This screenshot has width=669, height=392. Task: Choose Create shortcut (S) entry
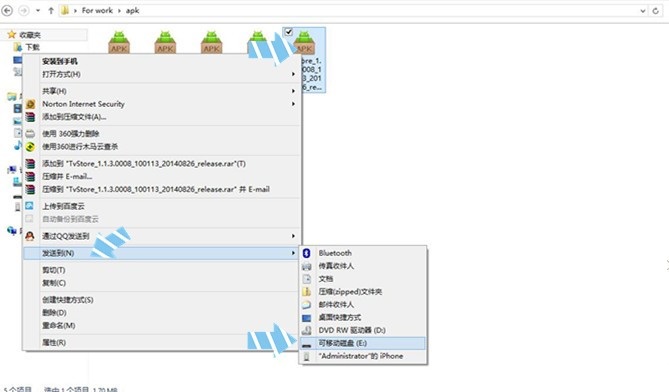coord(162,300)
